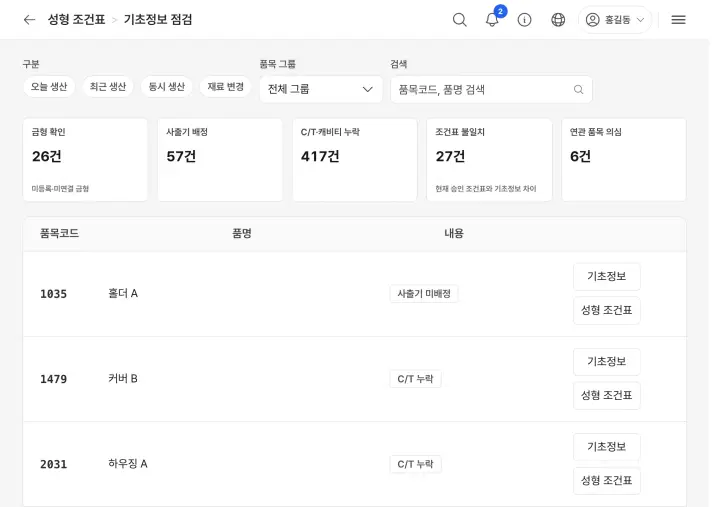720x507 pixels.
Task: Select the 재료 변경 filter chip
Action: click(225, 86)
